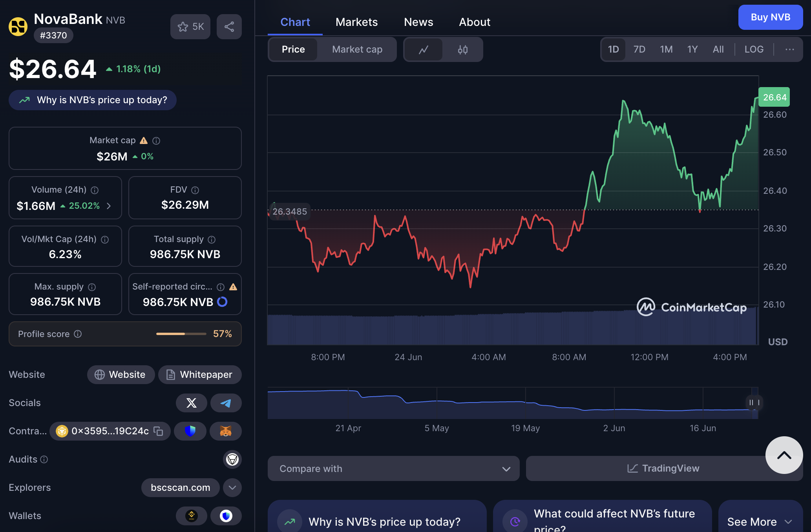Select Price chart mode
Image resolution: width=811 pixels, height=532 pixels.
pyautogui.click(x=293, y=49)
